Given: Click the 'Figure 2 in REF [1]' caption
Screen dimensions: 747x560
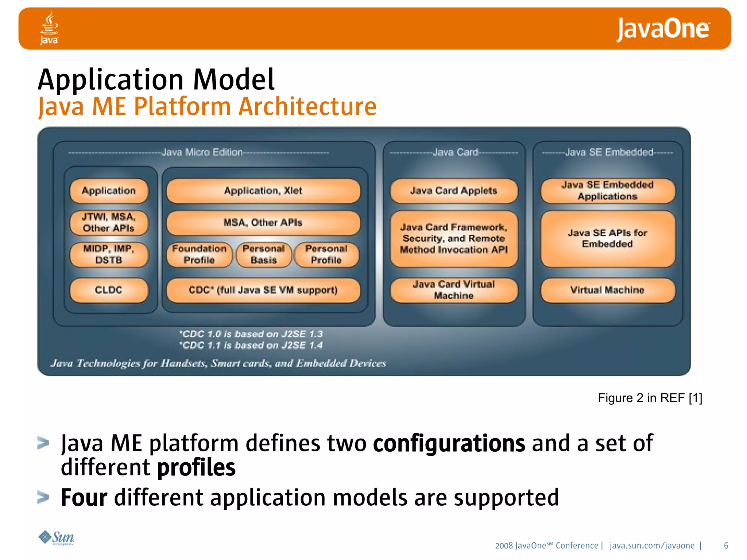Looking at the screenshot, I should pos(650,398).
